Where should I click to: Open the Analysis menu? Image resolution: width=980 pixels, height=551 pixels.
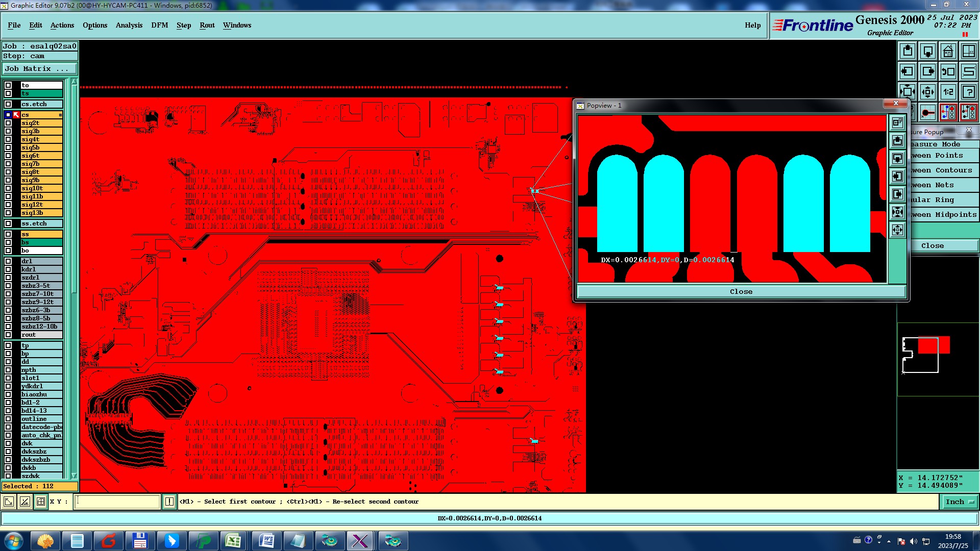pos(129,25)
